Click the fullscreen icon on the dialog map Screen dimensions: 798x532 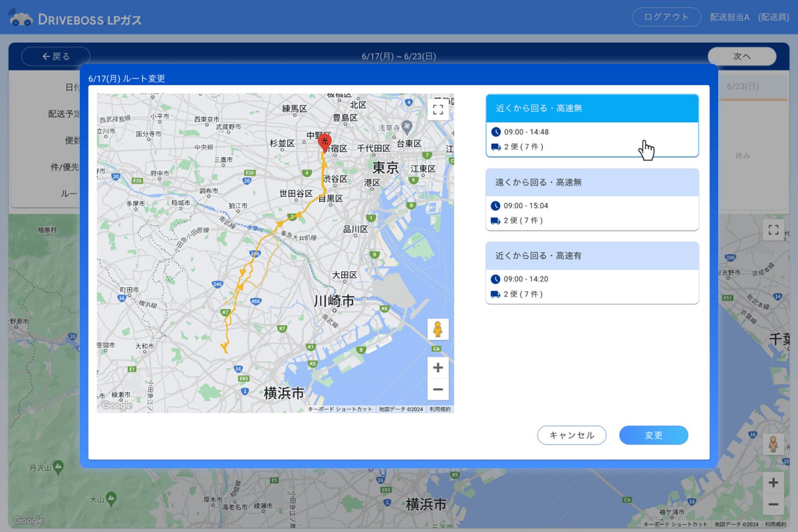pos(438,110)
